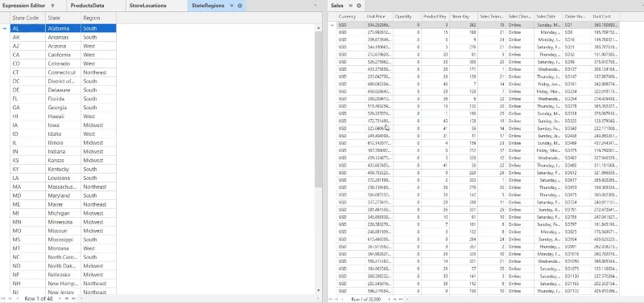Select the Montana cell
The width and height of the screenshot is (644, 303).
pos(63,248)
